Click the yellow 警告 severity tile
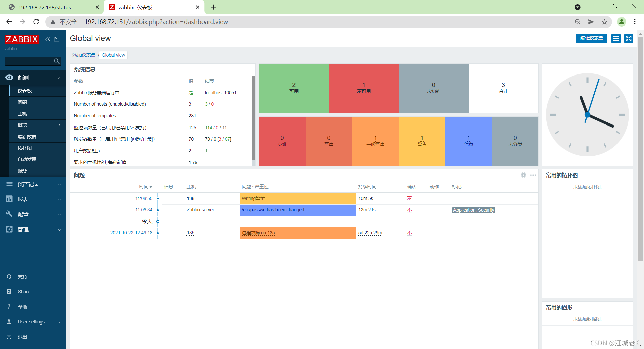644x349 pixels. tap(422, 141)
